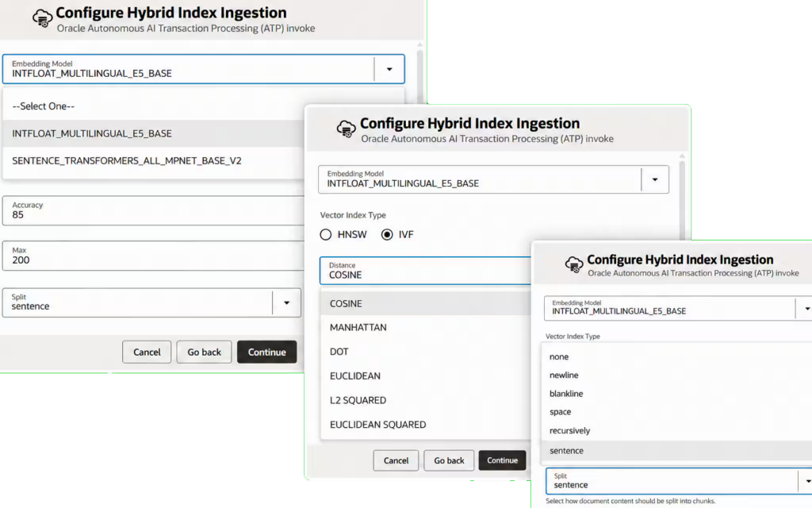This screenshot has height=508, width=812.
Task: Select the space split option
Action: pyautogui.click(x=677, y=412)
